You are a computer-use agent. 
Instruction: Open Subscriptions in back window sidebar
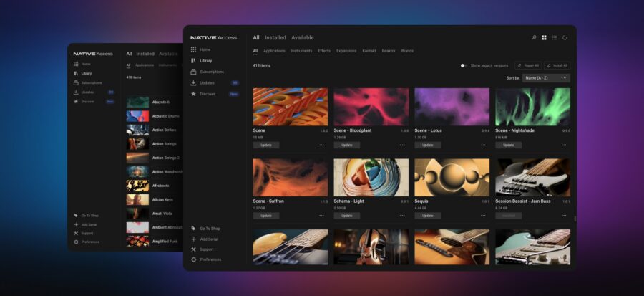[88, 82]
